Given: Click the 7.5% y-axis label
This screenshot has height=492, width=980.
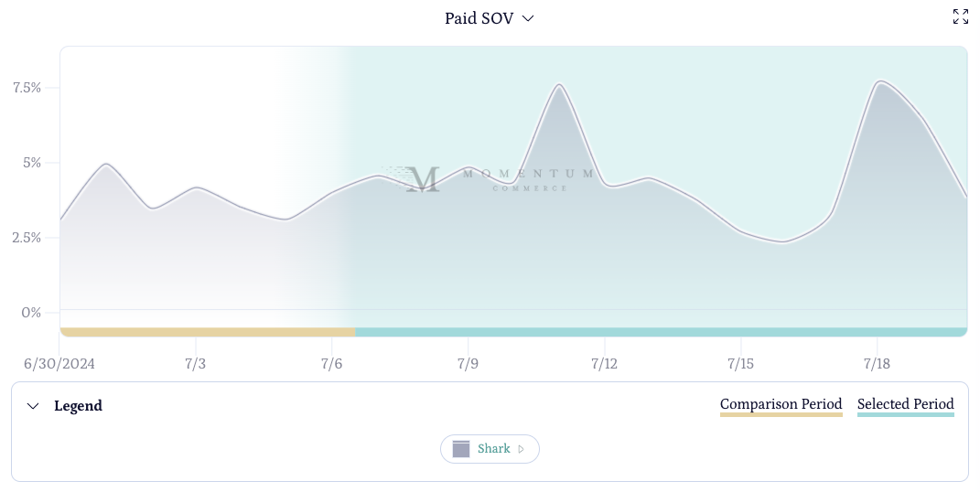Looking at the screenshot, I should click(x=27, y=88).
